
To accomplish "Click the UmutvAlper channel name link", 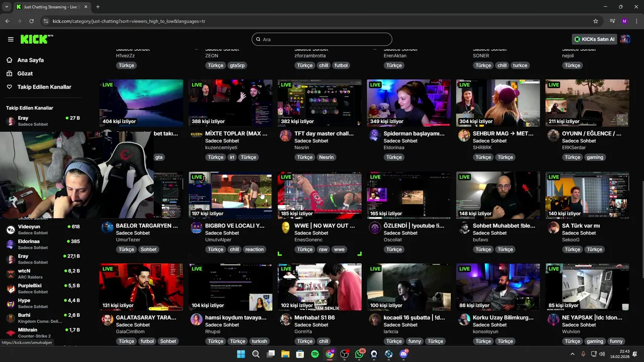I will [218, 240].
